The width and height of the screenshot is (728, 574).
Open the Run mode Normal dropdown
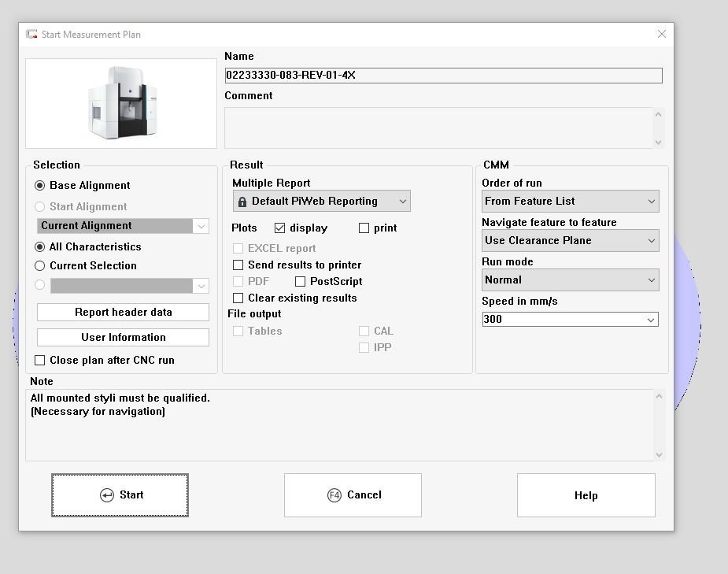[x=570, y=280]
